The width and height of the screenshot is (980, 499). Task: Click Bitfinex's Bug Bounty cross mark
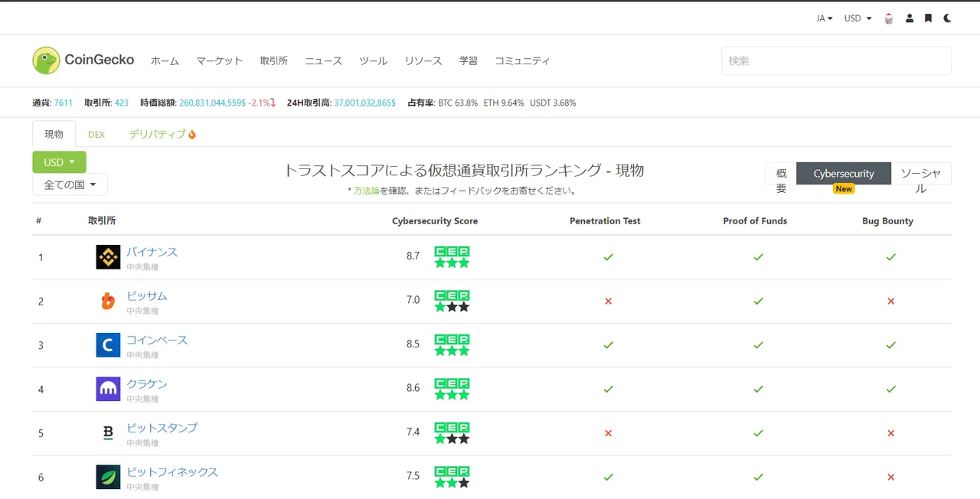click(890, 478)
